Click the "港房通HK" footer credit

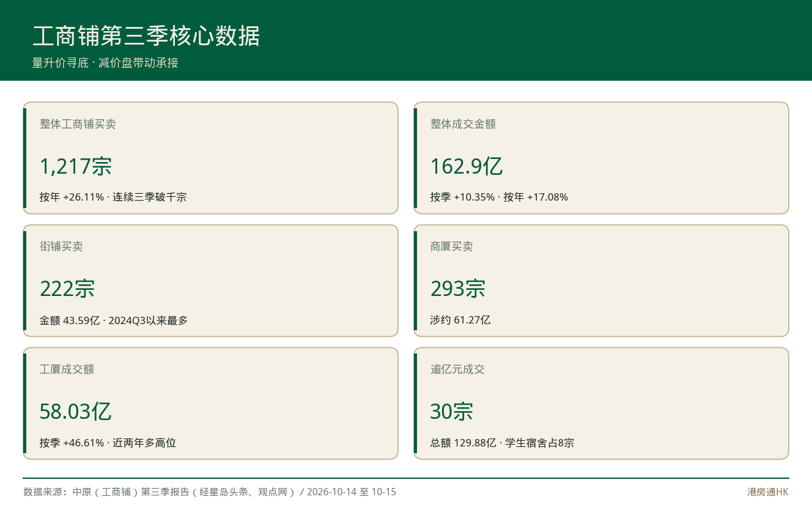click(768, 492)
